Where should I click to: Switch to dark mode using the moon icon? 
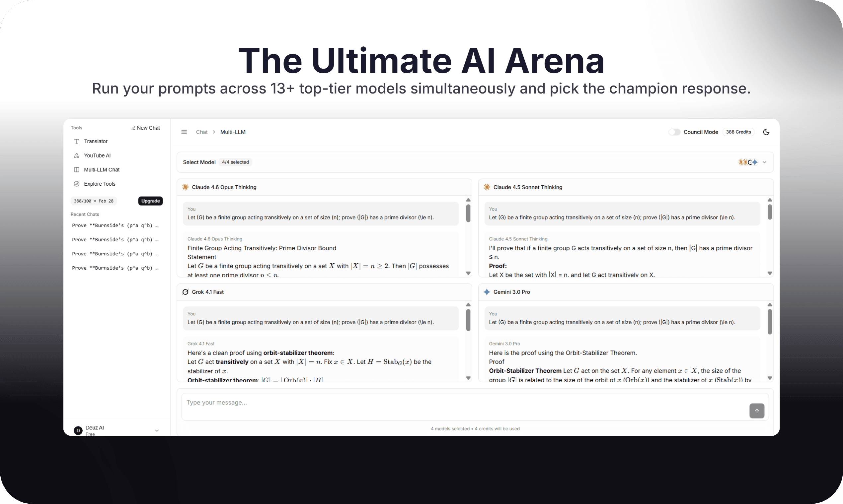coord(767,132)
